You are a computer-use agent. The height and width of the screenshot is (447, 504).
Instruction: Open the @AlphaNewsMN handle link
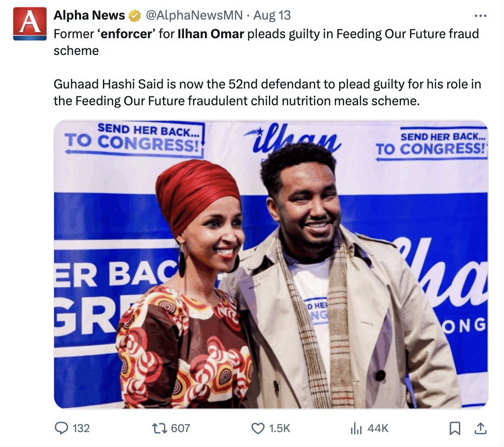(x=194, y=15)
